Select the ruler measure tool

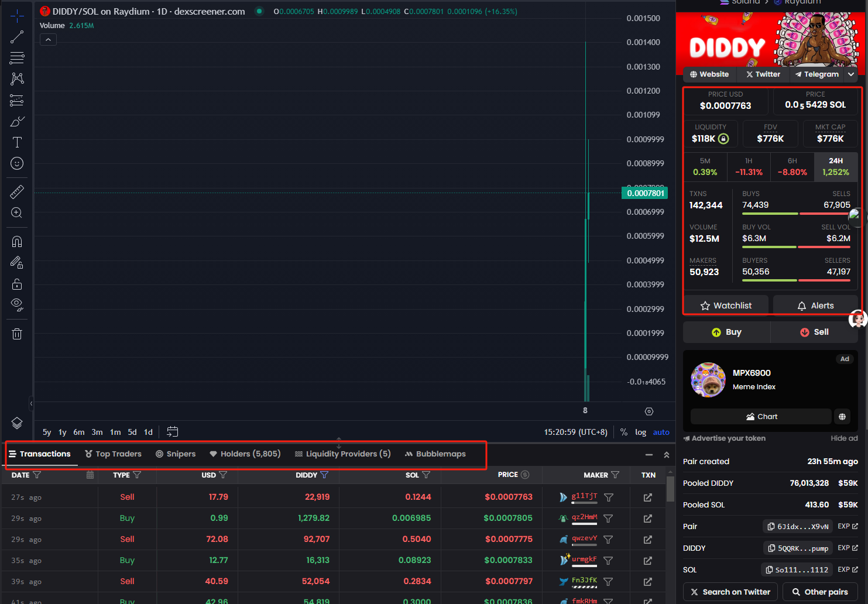point(17,191)
